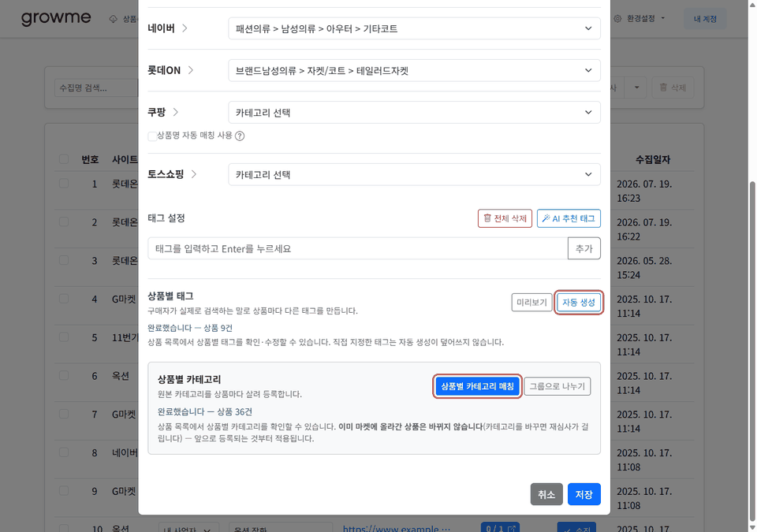Check the checkbox for row 1

64,184
